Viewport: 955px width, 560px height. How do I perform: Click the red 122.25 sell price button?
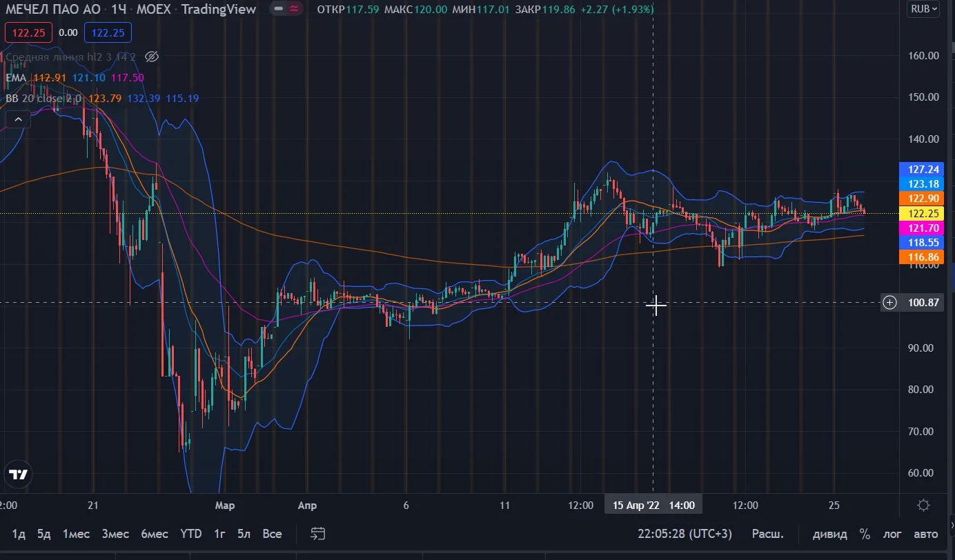click(29, 32)
